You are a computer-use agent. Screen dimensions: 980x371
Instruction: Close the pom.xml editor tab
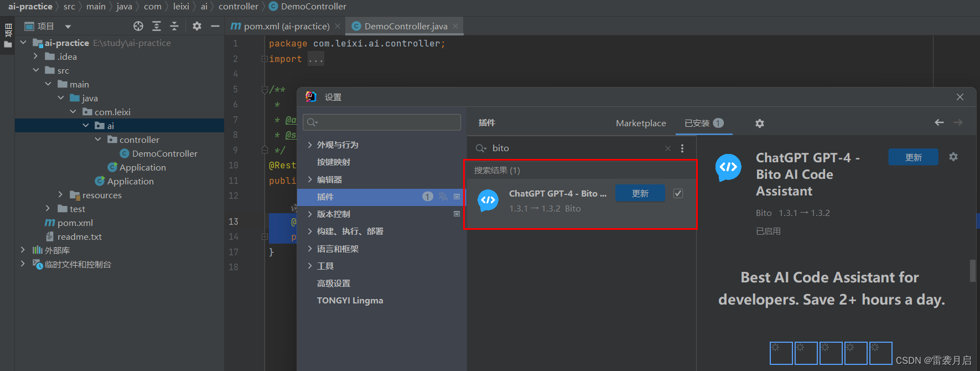tap(338, 26)
